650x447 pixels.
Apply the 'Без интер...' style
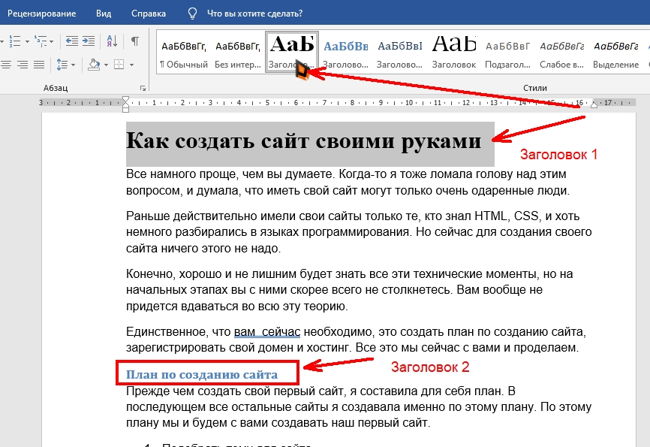coord(238,53)
